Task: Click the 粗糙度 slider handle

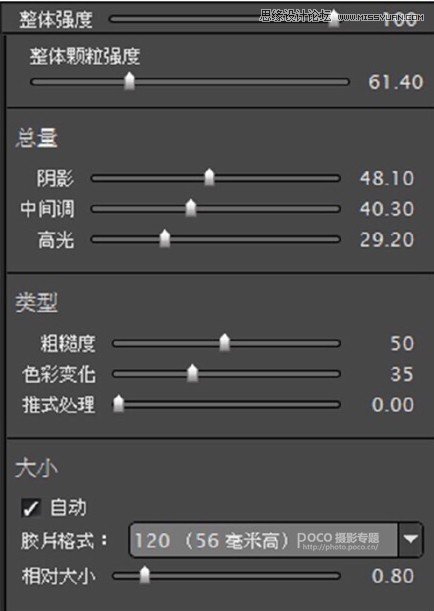Action: click(x=224, y=343)
